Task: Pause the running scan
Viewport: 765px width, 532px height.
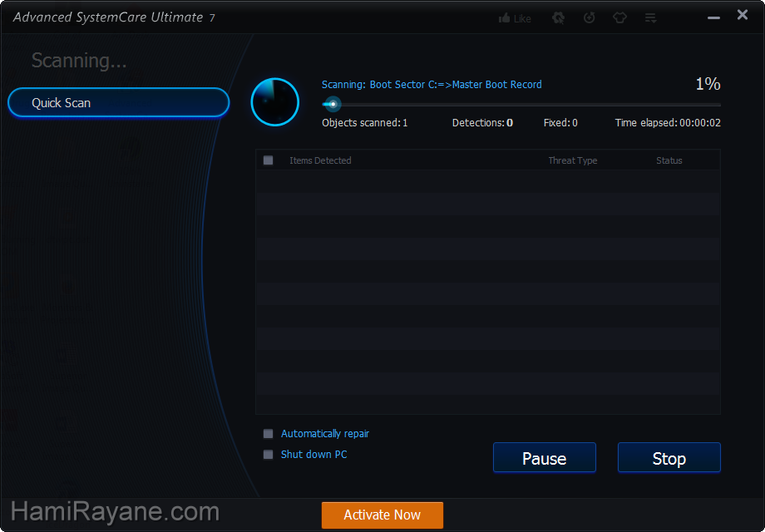Action: pos(545,458)
